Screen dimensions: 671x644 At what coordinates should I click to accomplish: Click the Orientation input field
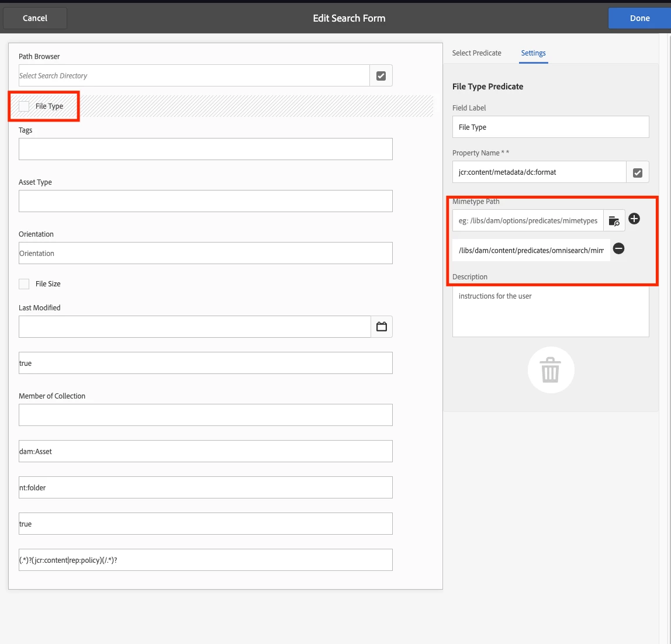coord(205,253)
